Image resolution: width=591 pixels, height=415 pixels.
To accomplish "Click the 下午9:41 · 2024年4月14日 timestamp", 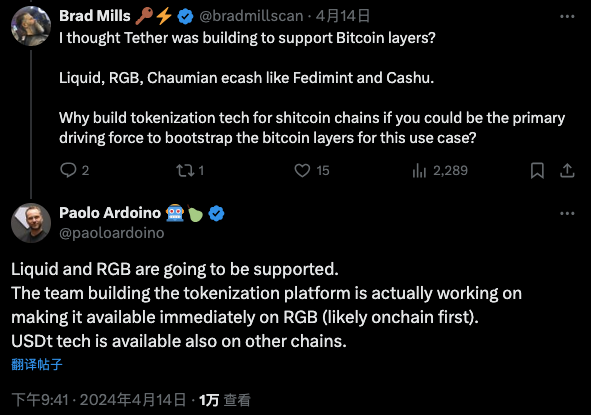I will (x=99, y=400).
